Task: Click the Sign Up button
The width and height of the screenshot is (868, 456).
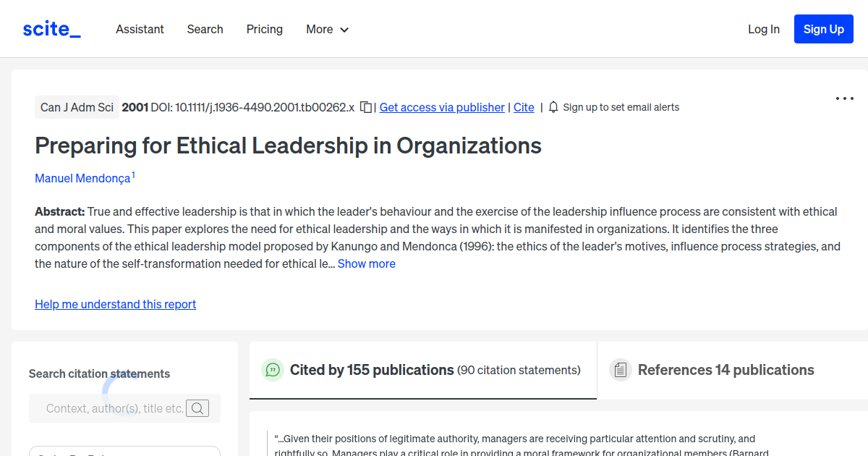Action: [x=823, y=29]
